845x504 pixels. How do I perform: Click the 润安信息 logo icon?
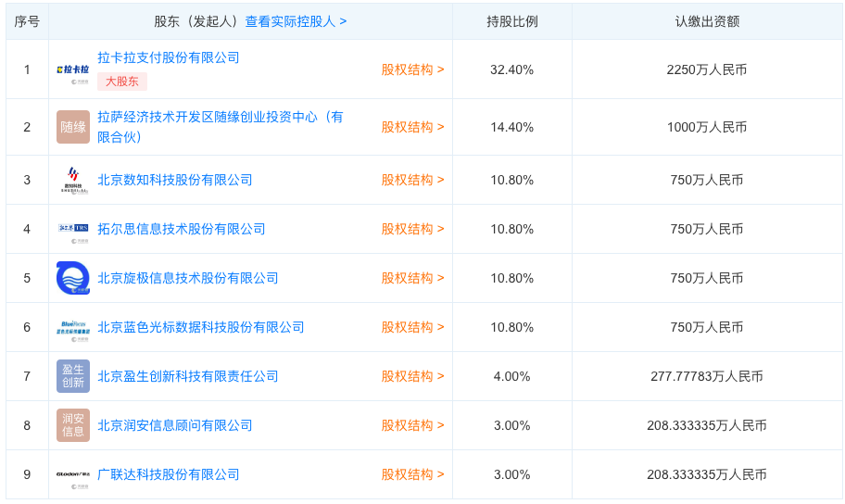[x=73, y=425]
